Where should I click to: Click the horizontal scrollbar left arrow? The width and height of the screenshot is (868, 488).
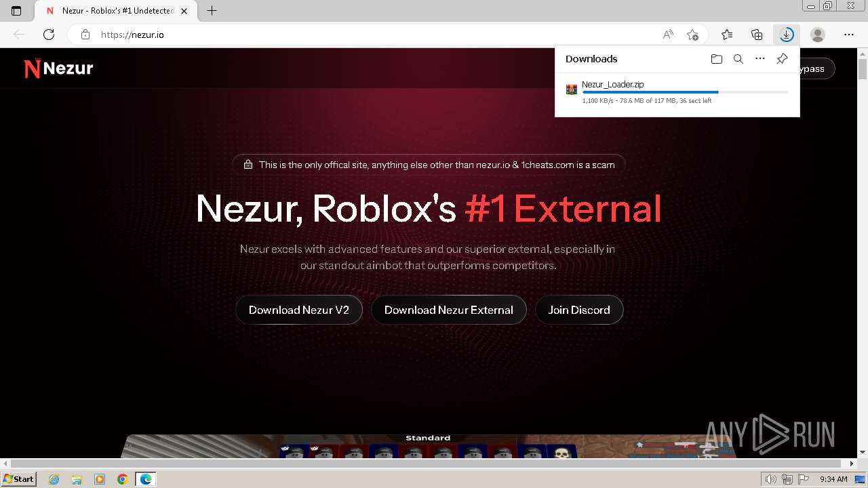coord(5,464)
